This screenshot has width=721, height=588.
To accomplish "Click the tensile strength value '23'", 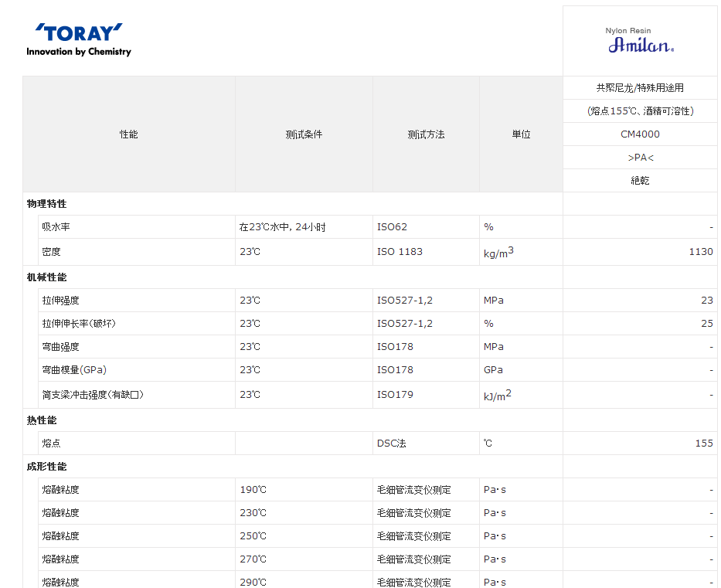I will tap(707, 301).
